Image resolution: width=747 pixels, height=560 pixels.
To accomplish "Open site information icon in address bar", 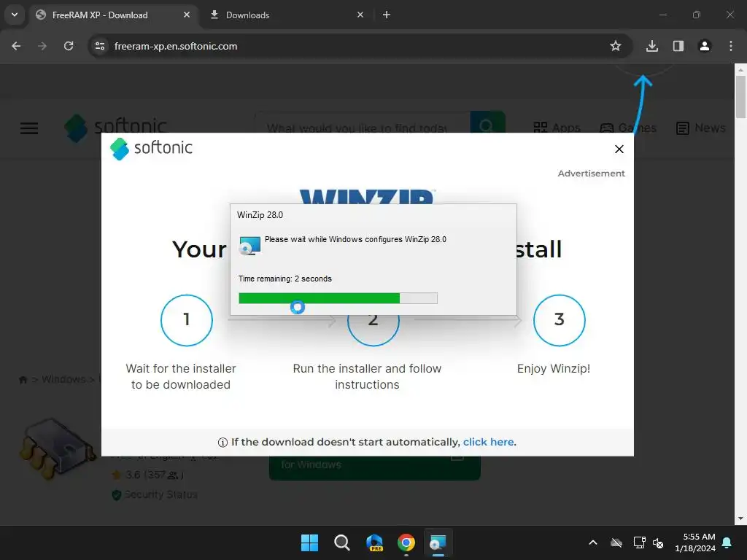I will [100, 46].
